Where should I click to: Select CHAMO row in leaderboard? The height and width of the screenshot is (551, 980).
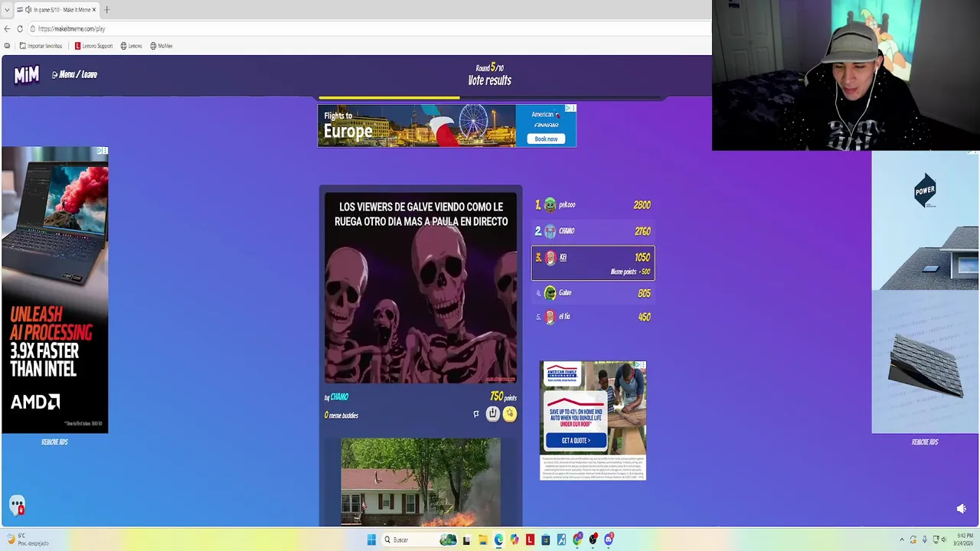point(593,231)
